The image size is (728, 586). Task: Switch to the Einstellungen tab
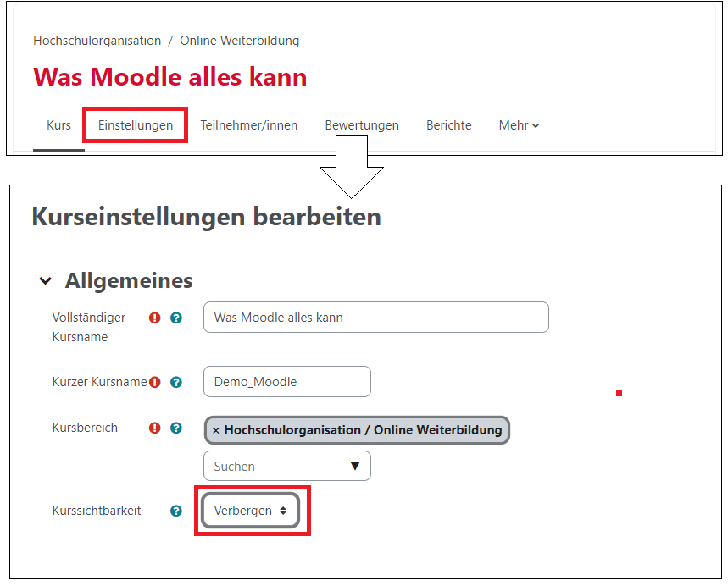pos(136,125)
